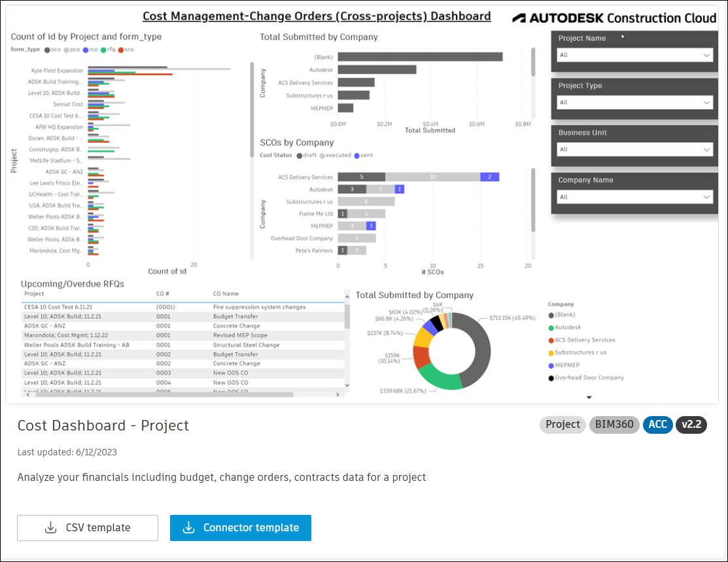Click the Overhead Door Company legend entry

[x=587, y=378]
